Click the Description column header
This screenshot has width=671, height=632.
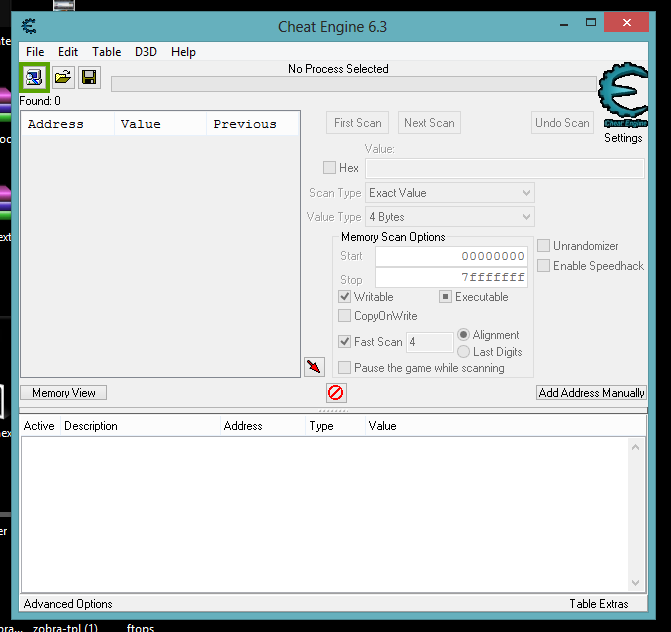(140, 426)
